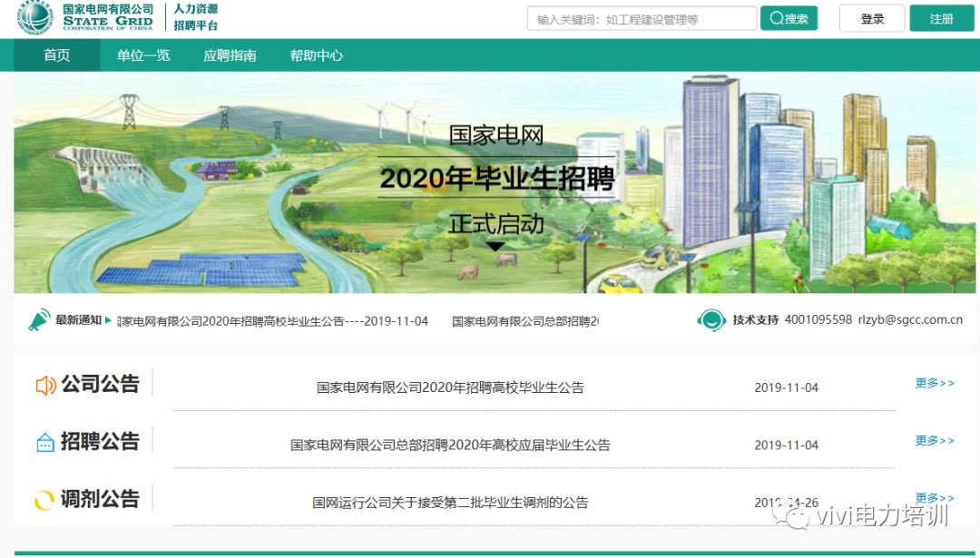Click the 人力资源招聘平台 header title
The height and width of the screenshot is (558, 980).
[x=196, y=17]
